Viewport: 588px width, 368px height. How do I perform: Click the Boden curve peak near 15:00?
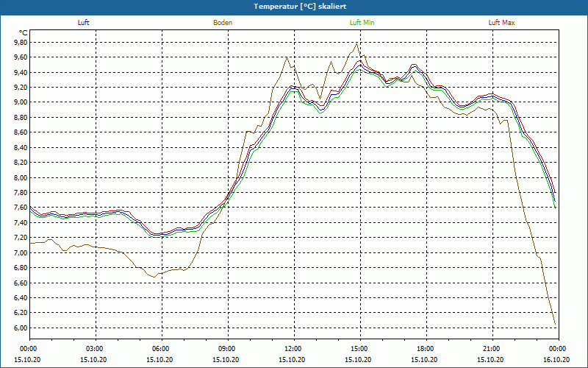(x=356, y=44)
